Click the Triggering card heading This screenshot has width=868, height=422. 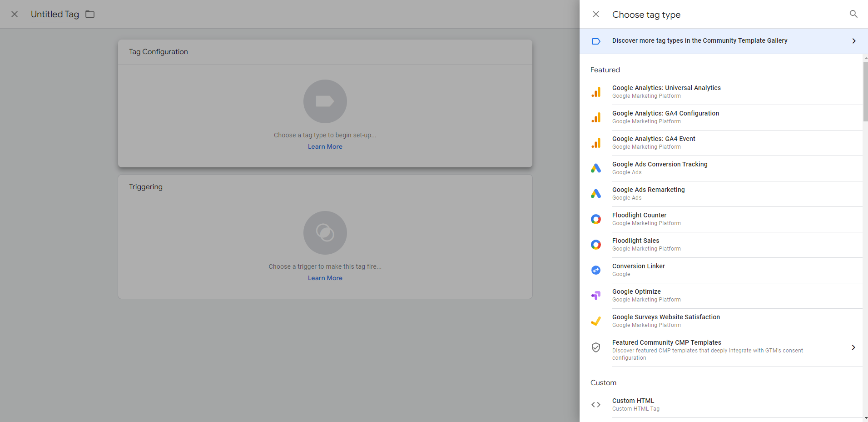click(x=146, y=187)
